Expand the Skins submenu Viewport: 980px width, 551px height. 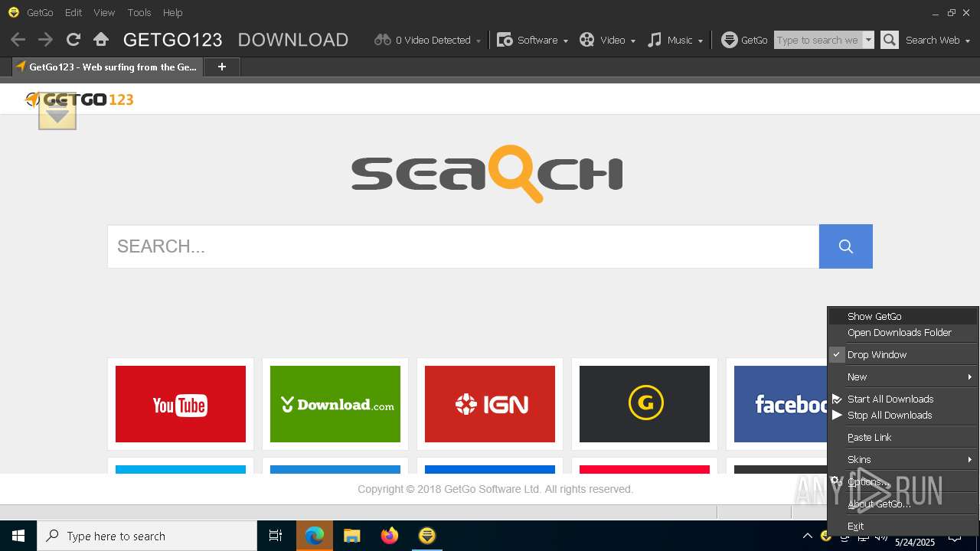coord(903,460)
